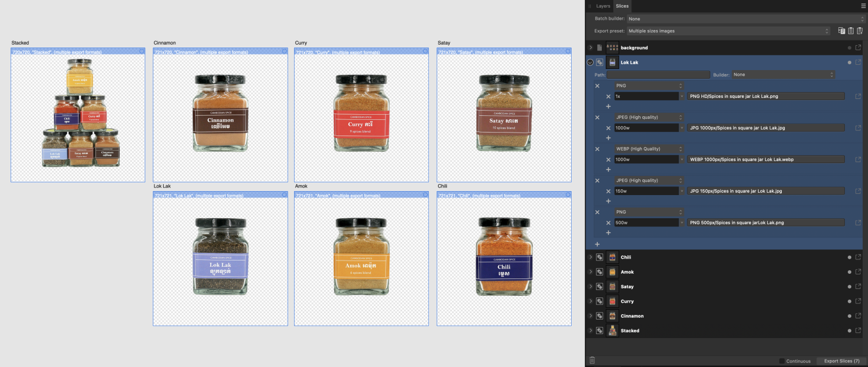Screen dimensions: 868x367
Task: Click the 150w size input field
Action: click(646, 191)
